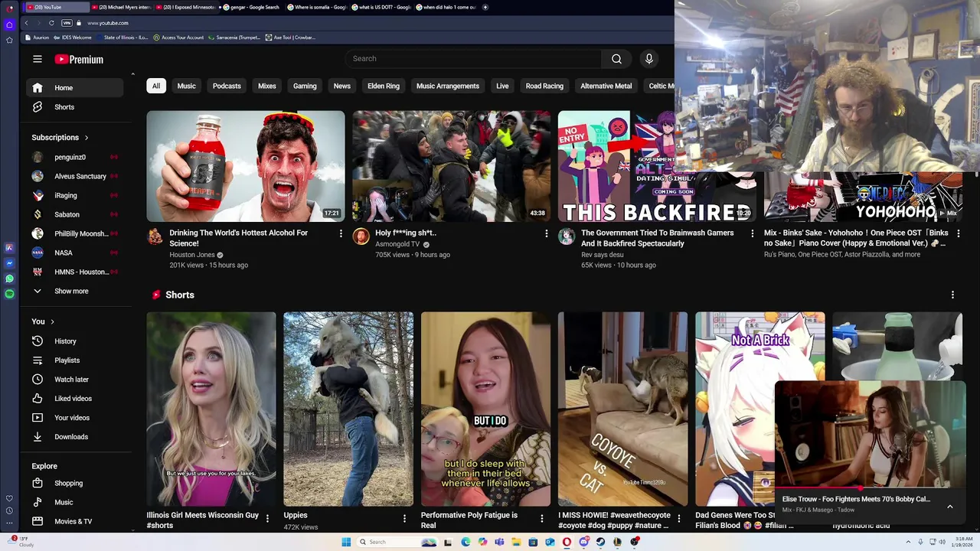Open the YouTube hamburger guide menu
The height and width of the screenshot is (551, 980).
pyautogui.click(x=38, y=59)
